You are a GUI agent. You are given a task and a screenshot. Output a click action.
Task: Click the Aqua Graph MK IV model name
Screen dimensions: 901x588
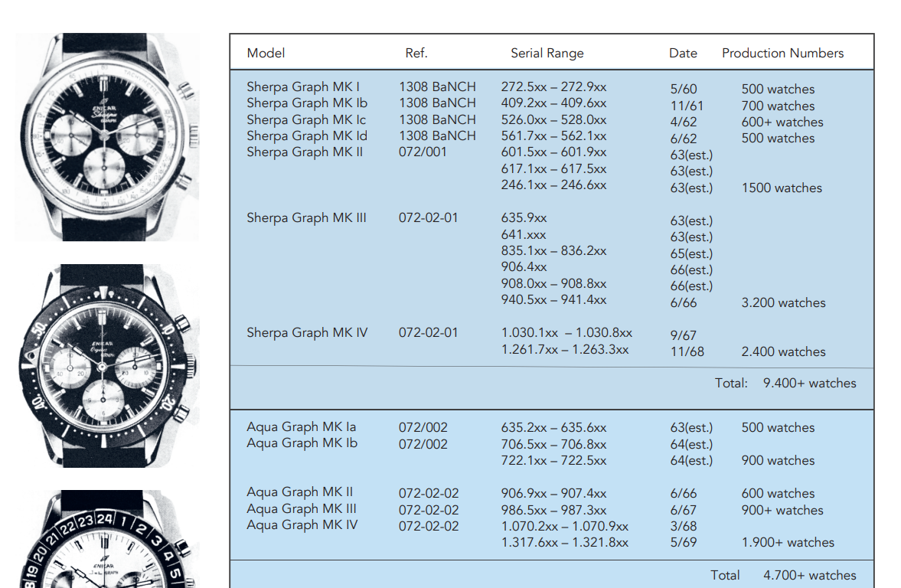pyautogui.click(x=302, y=525)
